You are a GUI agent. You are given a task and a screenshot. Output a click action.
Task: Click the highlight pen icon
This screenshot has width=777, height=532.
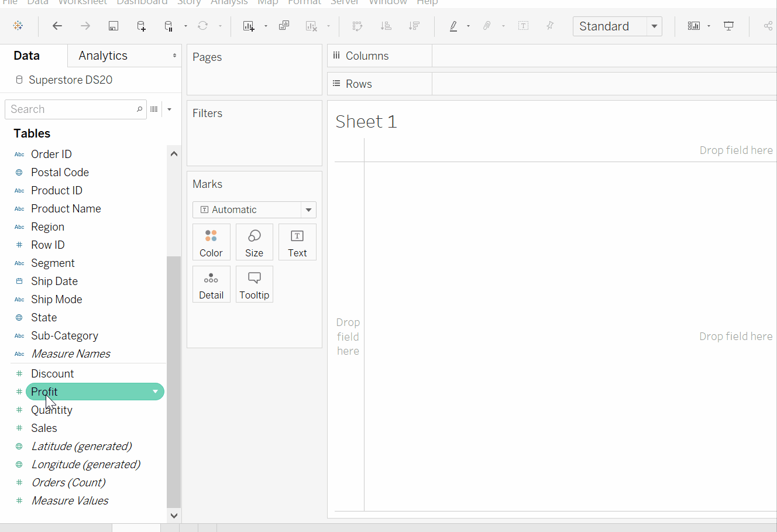click(x=453, y=26)
